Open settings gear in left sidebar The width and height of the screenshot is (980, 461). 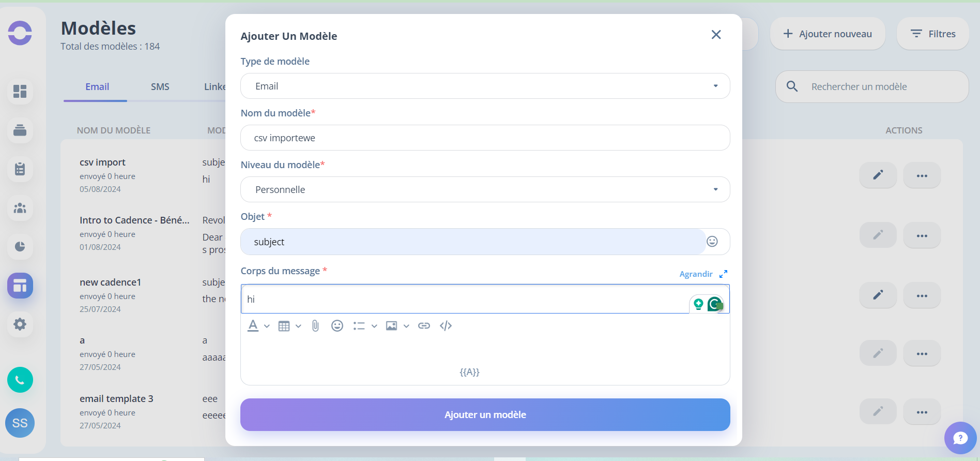[20, 324]
